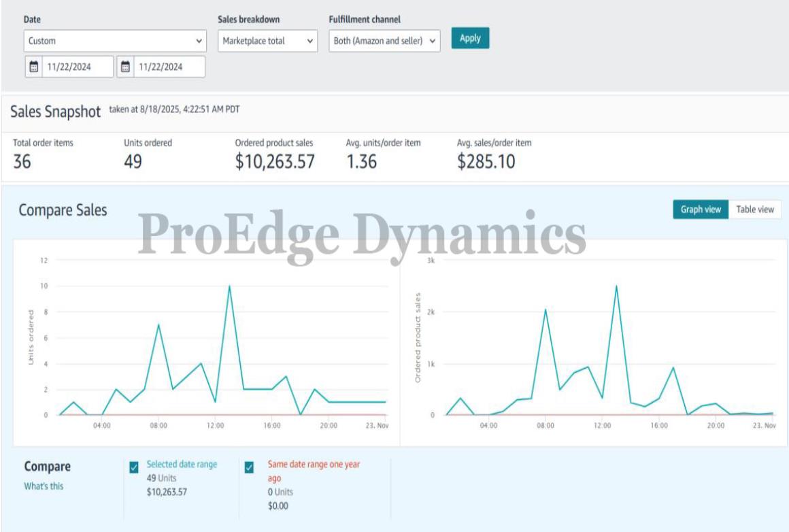Screen dimensions: 789x532
Task: Open the Date range Custom dropdown
Action: tap(115, 41)
